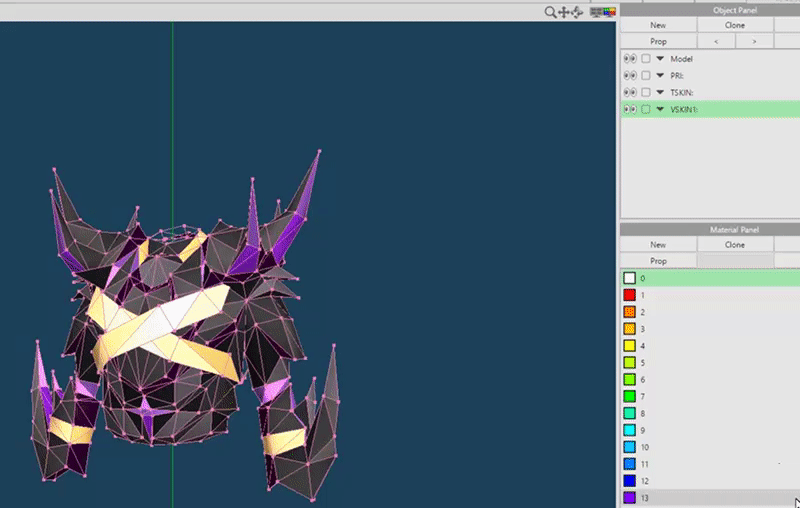Open the colorful monitor display icon

[610, 12]
